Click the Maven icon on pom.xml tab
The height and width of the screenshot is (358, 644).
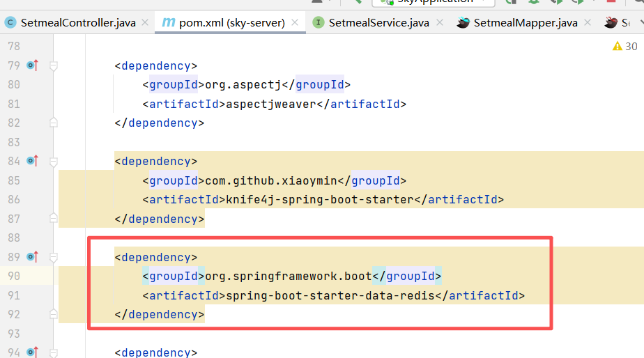point(169,22)
